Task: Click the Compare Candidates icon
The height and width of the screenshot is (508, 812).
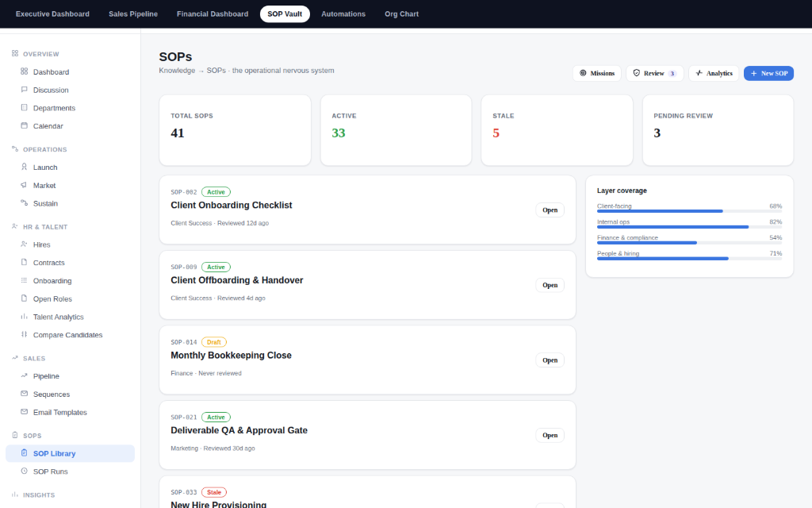Action: tap(25, 334)
